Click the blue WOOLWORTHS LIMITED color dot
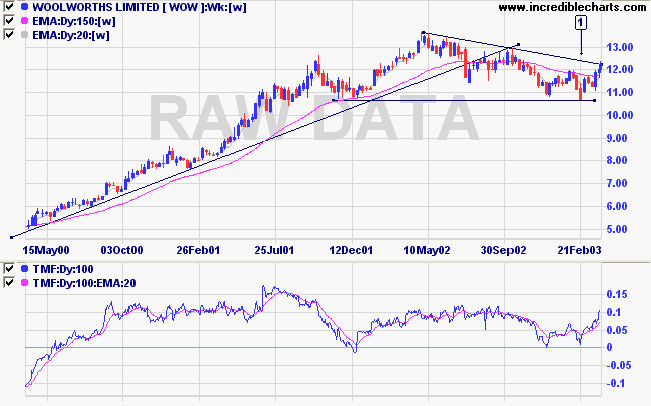 (24, 7)
